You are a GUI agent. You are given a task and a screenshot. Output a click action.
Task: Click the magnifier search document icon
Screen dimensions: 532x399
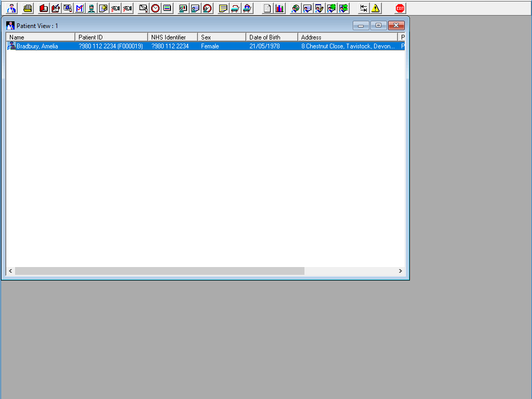(x=68, y=8)
